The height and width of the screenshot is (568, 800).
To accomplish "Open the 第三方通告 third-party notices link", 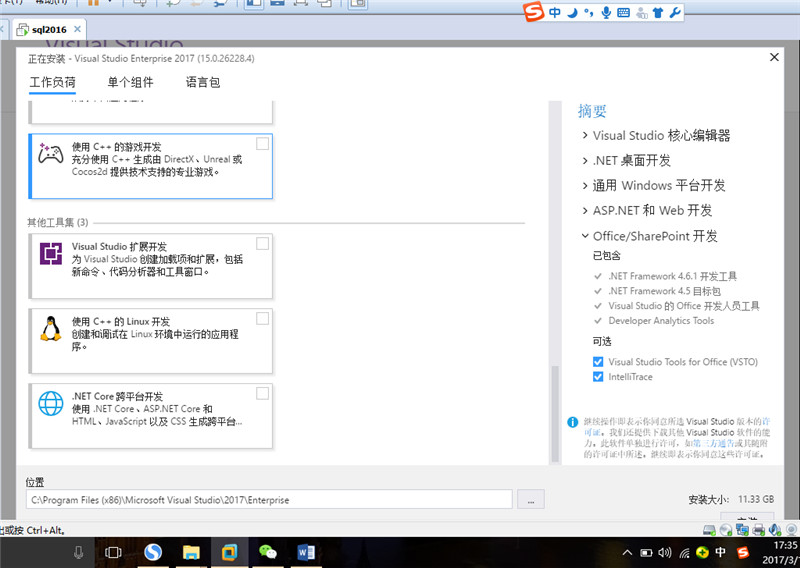I will pos(713,443).
